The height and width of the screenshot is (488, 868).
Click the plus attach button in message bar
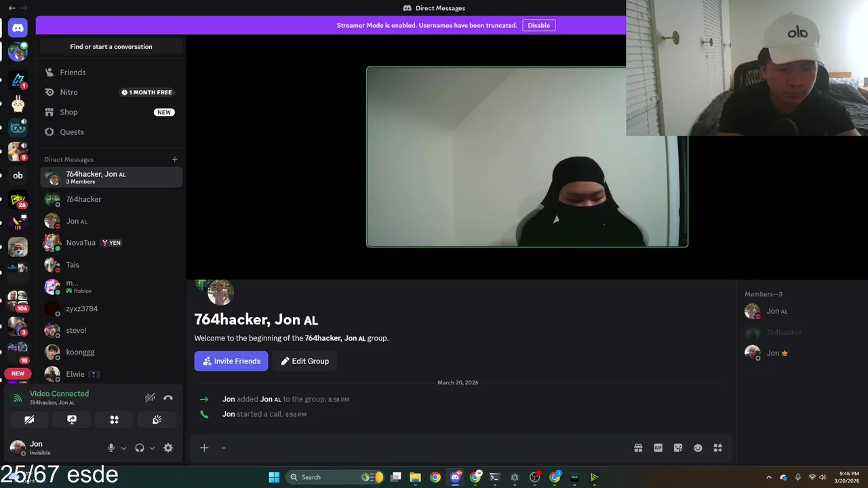204,447
